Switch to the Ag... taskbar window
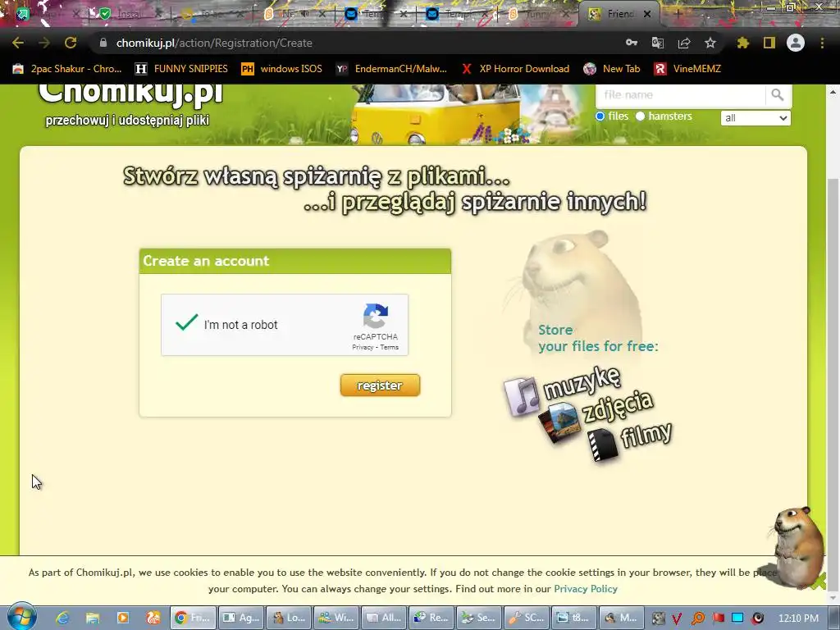 coord(240,618)
